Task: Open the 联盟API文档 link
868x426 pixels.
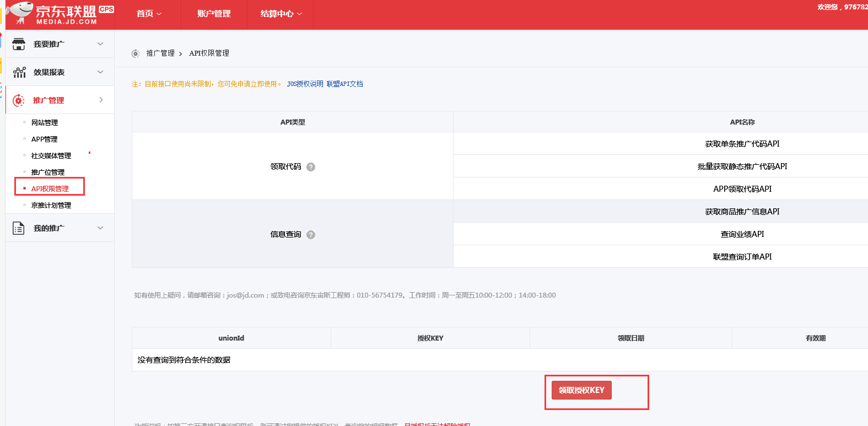Action: point(344,84)
